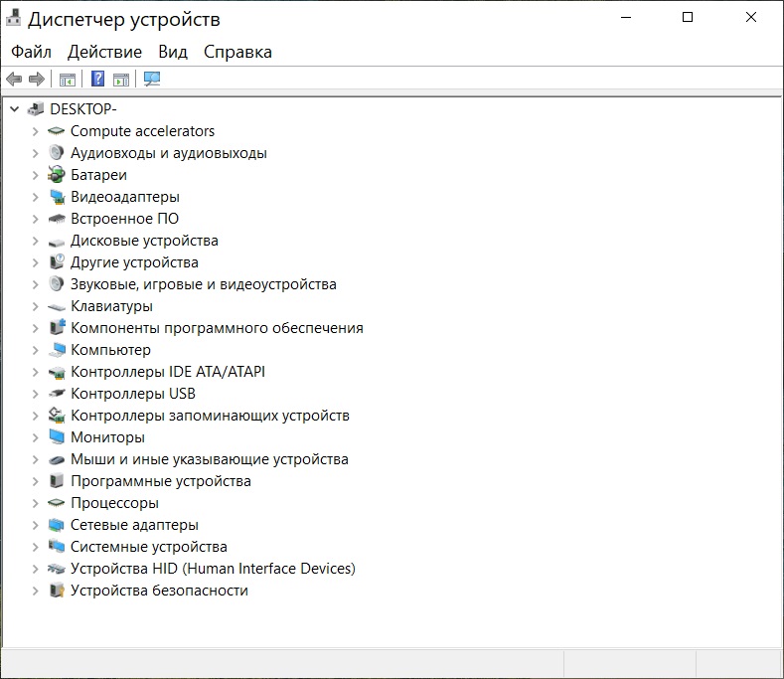Select the Устройства безопасности row
This screenshot has height=679, width=784.
tap(159, 591)
